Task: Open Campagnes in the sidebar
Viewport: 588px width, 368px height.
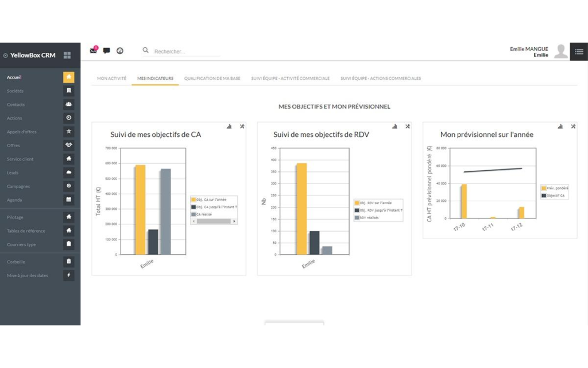Action: [x=18, y=187]
